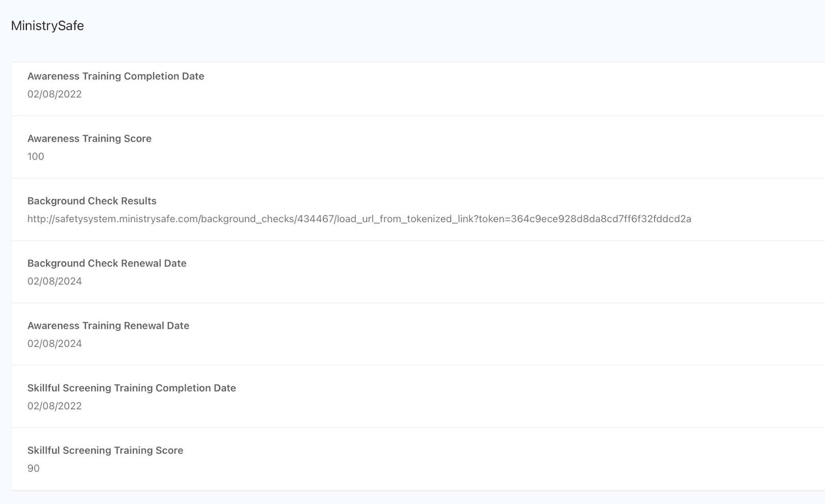Click the Awareness Training Score label
The width and height of the screenshot is (825, 504).
[x=89, y=139]
